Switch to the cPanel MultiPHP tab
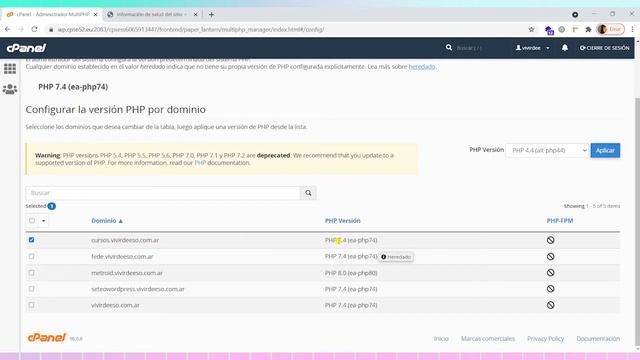The height and width of the screenshot is (360, 640). (52, 14)
